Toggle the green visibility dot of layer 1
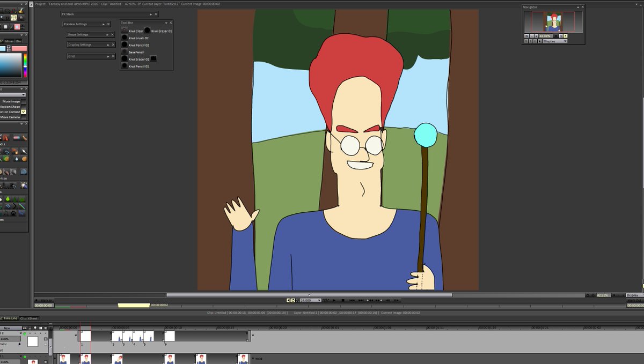Viewport: 644px width, 364px height. (25, 356)
